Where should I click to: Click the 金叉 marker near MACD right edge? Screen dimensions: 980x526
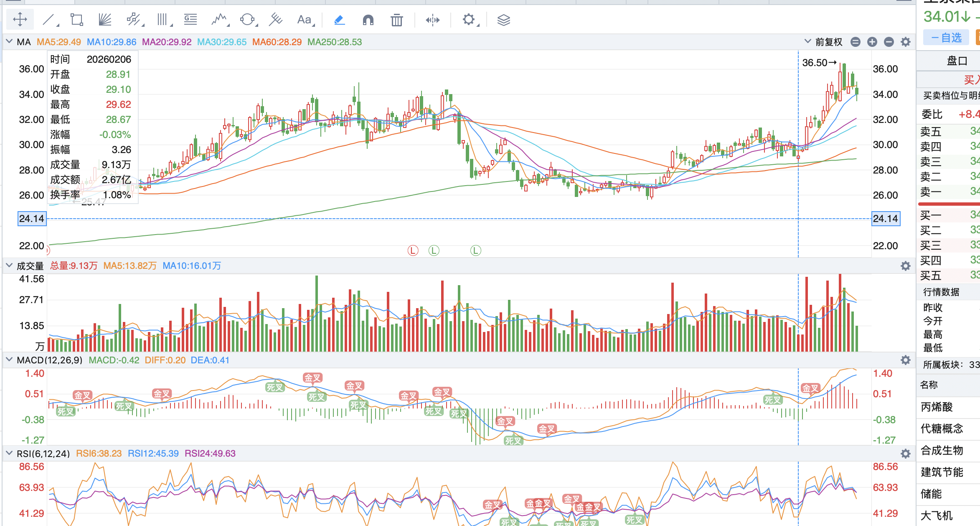point(810,388)
